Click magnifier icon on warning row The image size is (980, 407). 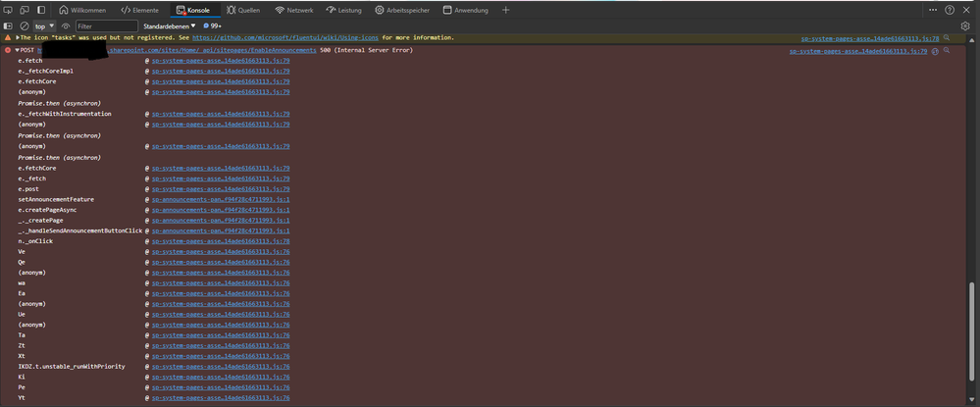pyautogui.click(x=947, y=38)
